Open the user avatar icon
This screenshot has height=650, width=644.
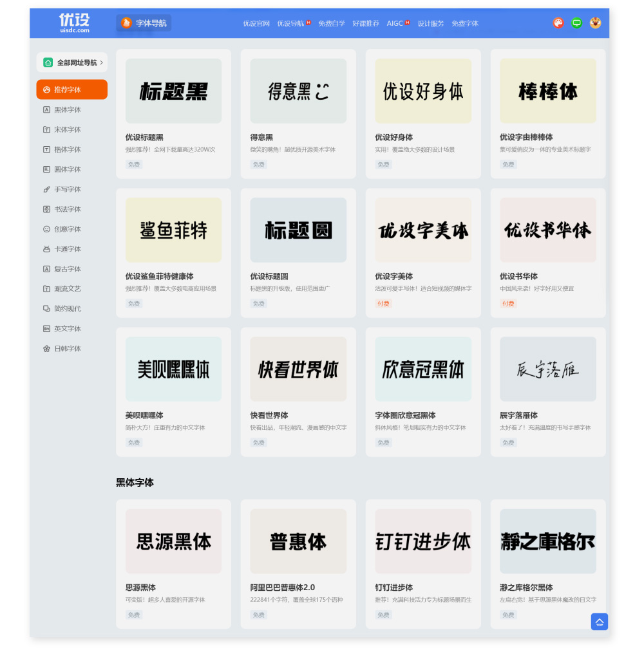click(595, 23)
